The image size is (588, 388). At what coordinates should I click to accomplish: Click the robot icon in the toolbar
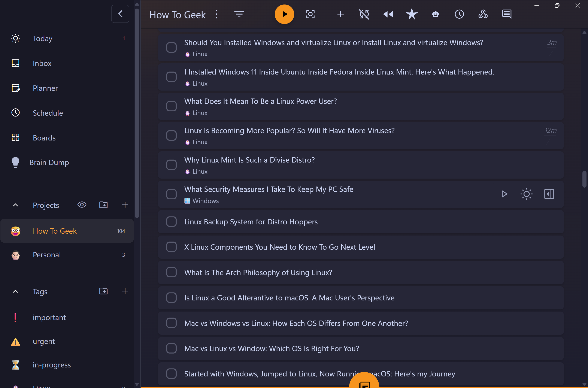point(436,14)
